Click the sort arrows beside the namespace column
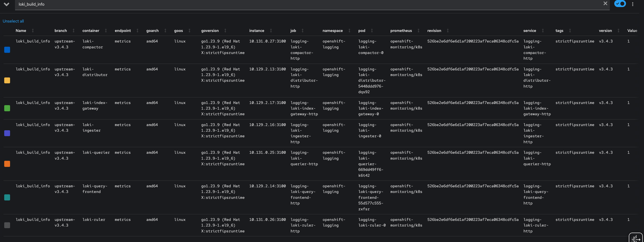The image size is (644, 242). (x=349, y=31)
